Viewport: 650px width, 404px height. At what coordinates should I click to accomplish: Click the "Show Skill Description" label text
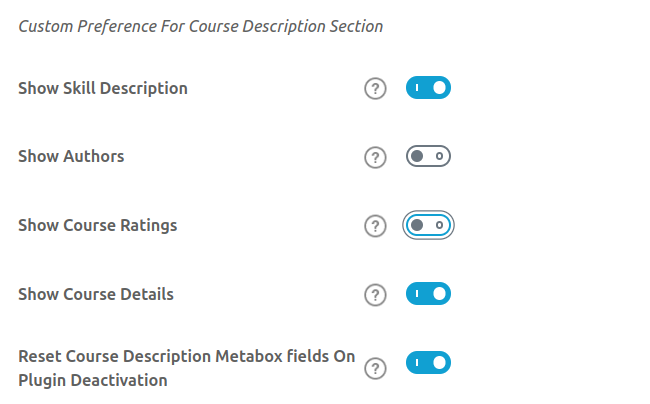pyautogui.click(x=103, y=88)
